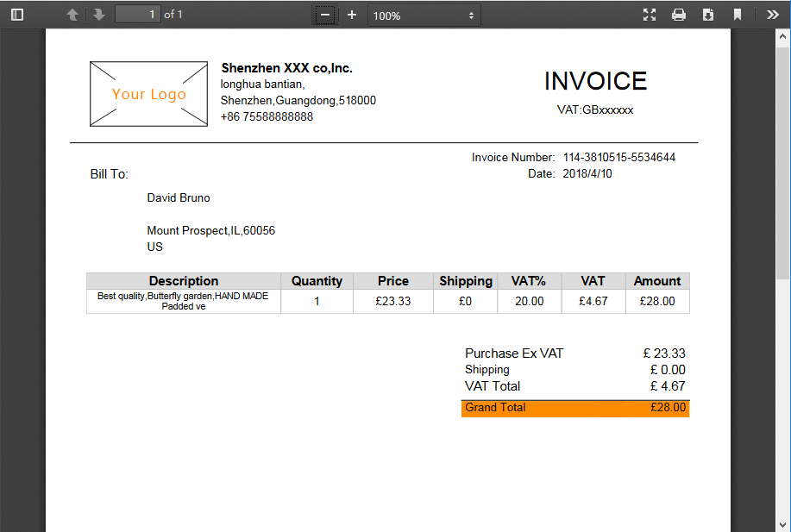Image resolution: width=791 pixels, height=532 pixels.
Task: Download the PDF file
Action: pos(708,15)
